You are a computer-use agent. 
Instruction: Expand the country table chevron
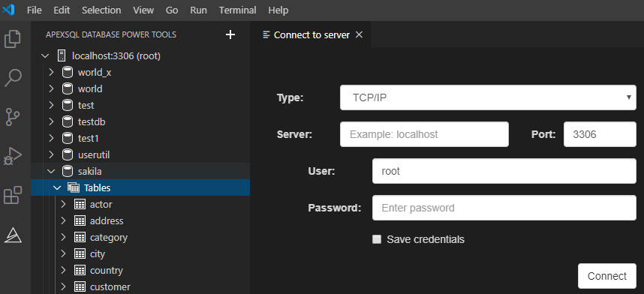tap(63, 270)
